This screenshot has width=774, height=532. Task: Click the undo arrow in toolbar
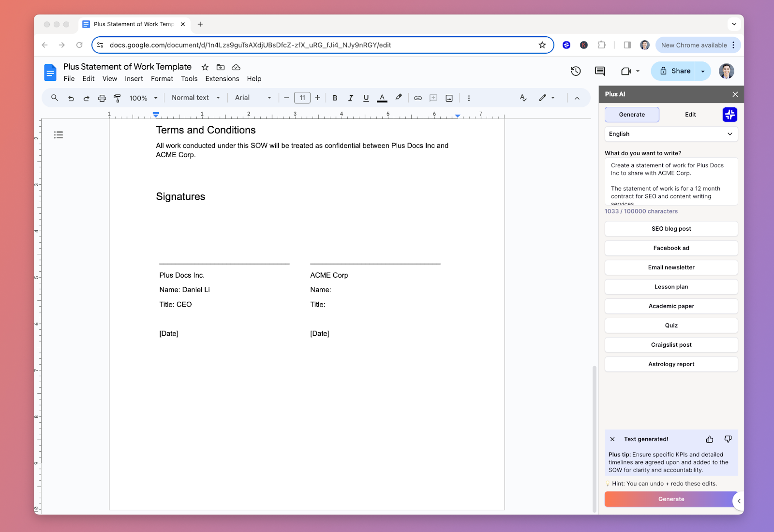click(x=71, y=98)
